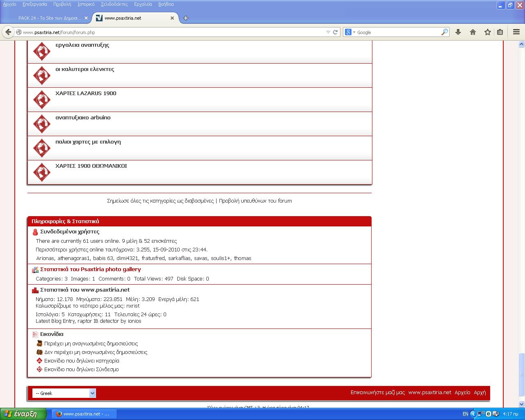Screen dimensions: 525x420
Task: Open the Firefox hamburger menu
Action: point(516,32)
